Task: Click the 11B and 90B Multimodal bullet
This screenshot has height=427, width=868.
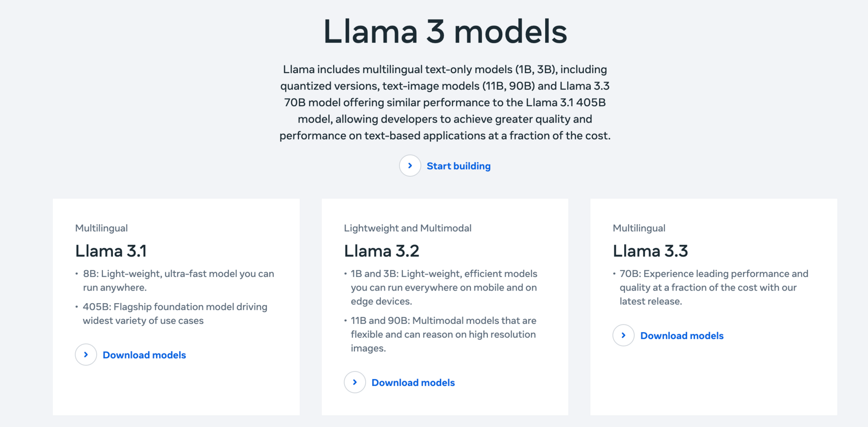Action: click(x=443, y=334)
